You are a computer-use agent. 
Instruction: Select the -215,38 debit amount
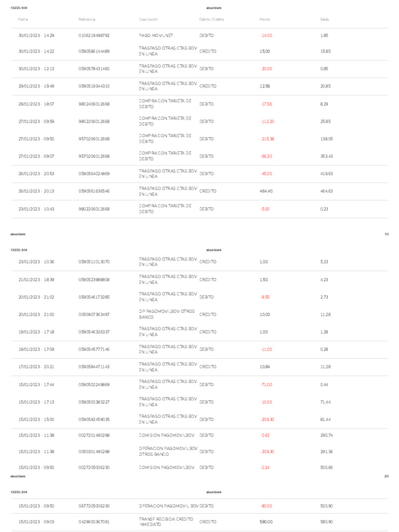[267, 139]
